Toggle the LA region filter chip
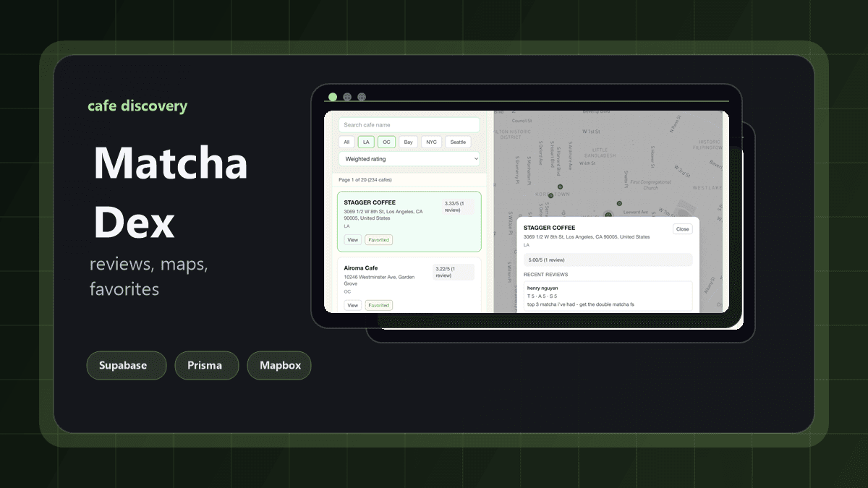 pyautogui.click(x=366, y=142)
